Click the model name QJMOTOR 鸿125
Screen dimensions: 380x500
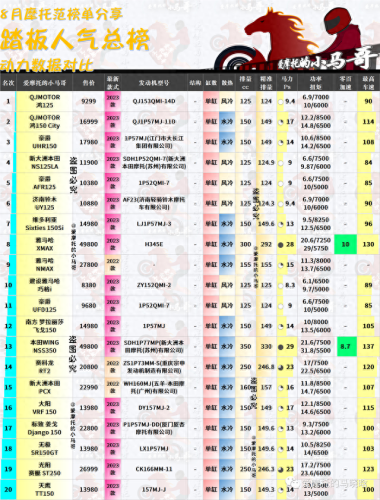click(44, 101)
